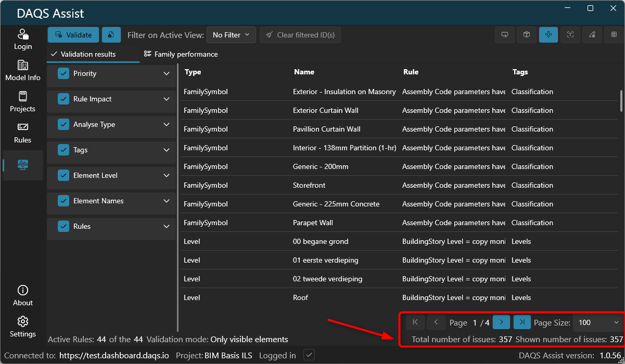Viewport: 625px width, 364px height.
Task: Click the pencil with gear toolbar icon
Action: (592, 35)
